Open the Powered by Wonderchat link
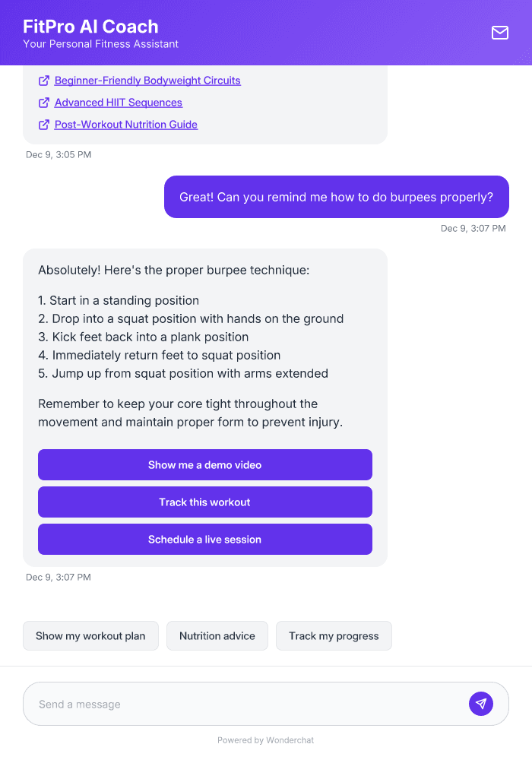Image resolution: width=532 pixels, height=760 pixels. pyautogui.click(x=265, y=739)
